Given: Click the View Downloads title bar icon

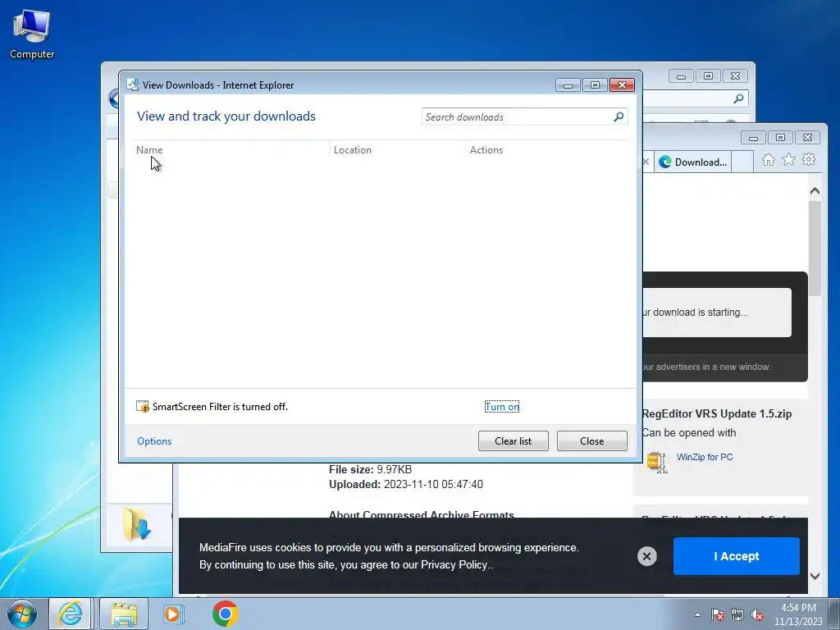Looking at the screenshot, I should (133, 84).
